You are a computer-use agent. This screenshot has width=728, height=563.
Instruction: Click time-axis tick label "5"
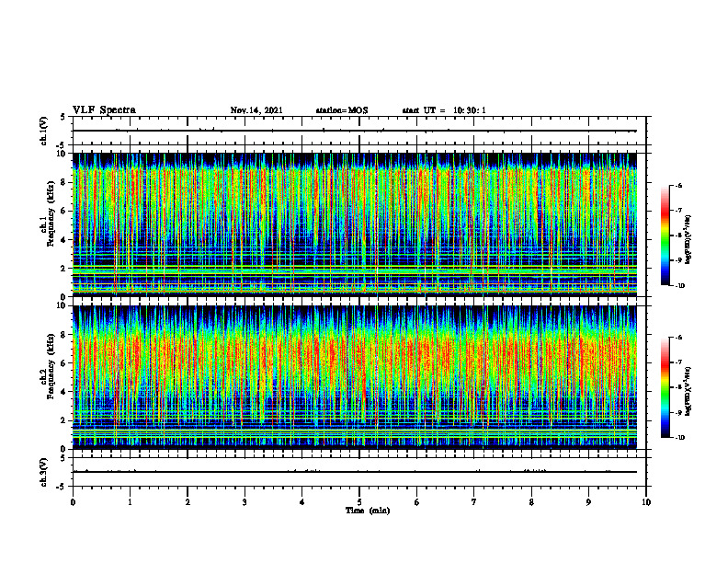359,502
